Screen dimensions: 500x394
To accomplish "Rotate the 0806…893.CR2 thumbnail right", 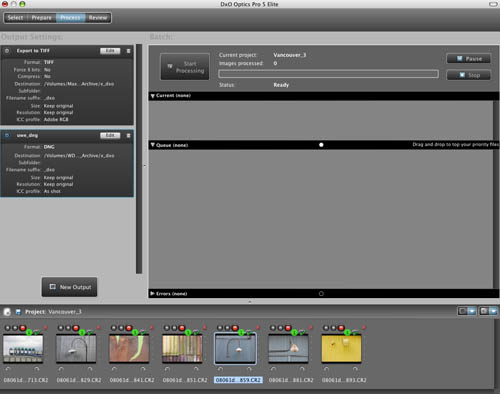I will pos(355,369).
